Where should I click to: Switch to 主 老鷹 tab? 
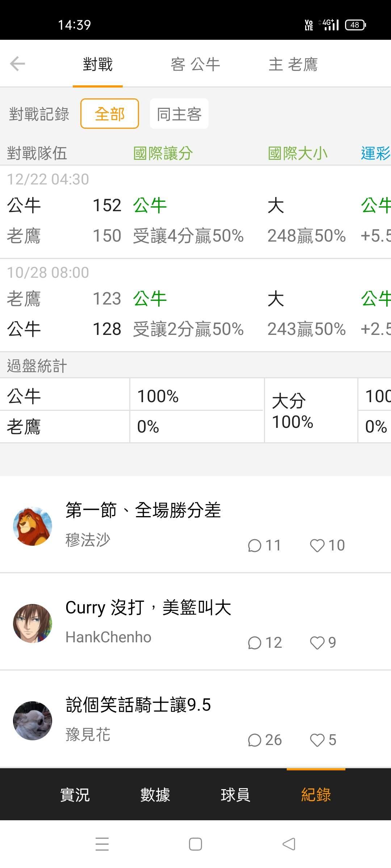[293, 64]
